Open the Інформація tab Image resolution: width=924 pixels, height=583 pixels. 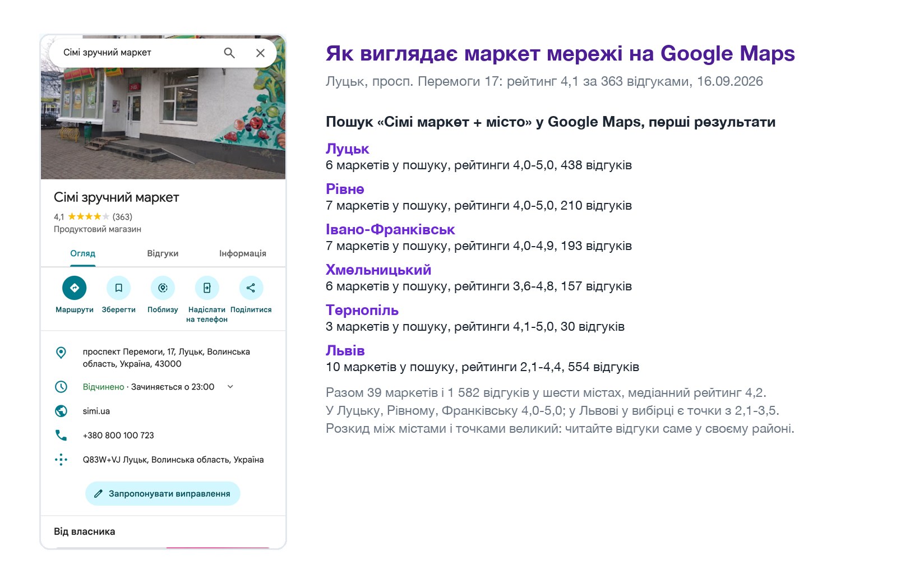(242, 253)
